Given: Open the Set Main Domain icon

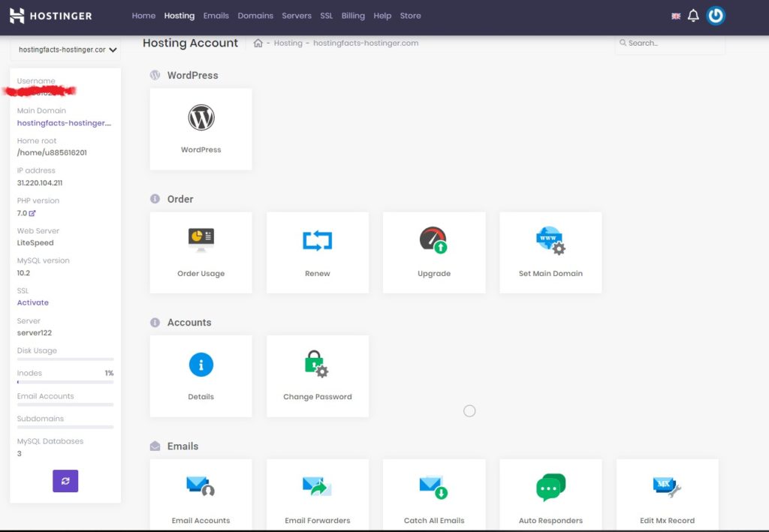Looking at the screenshot, I should tap(550, 241).
